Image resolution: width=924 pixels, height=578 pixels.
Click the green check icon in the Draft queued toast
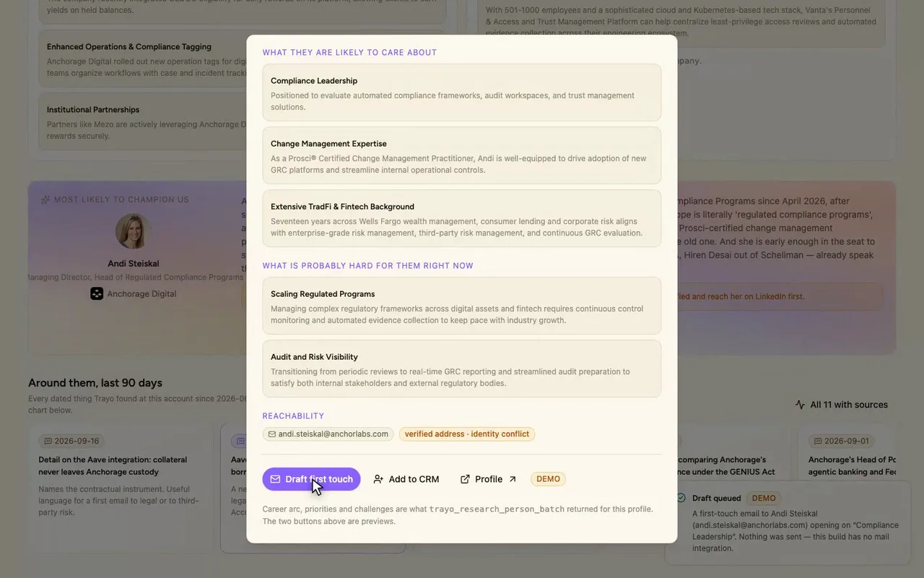(x=681, y=498)
